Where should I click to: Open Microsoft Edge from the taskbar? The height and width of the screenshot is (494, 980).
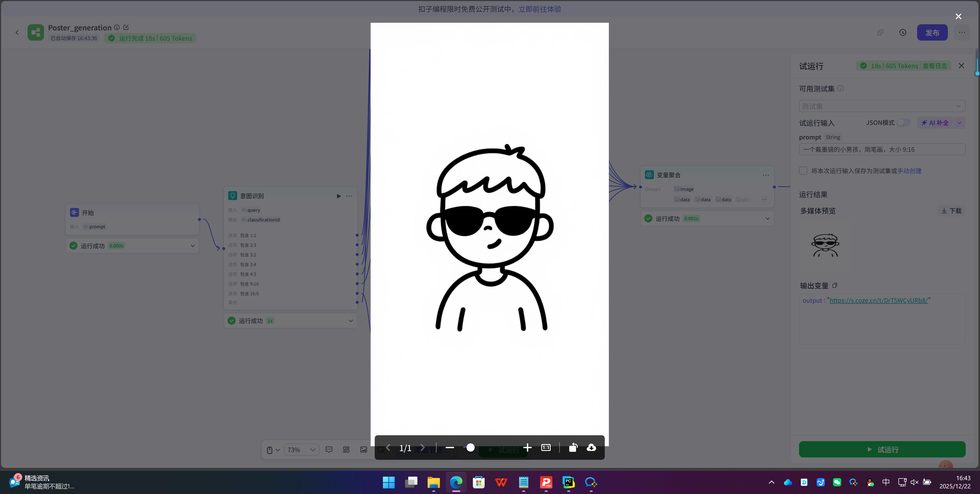click(x=456, y=483)
